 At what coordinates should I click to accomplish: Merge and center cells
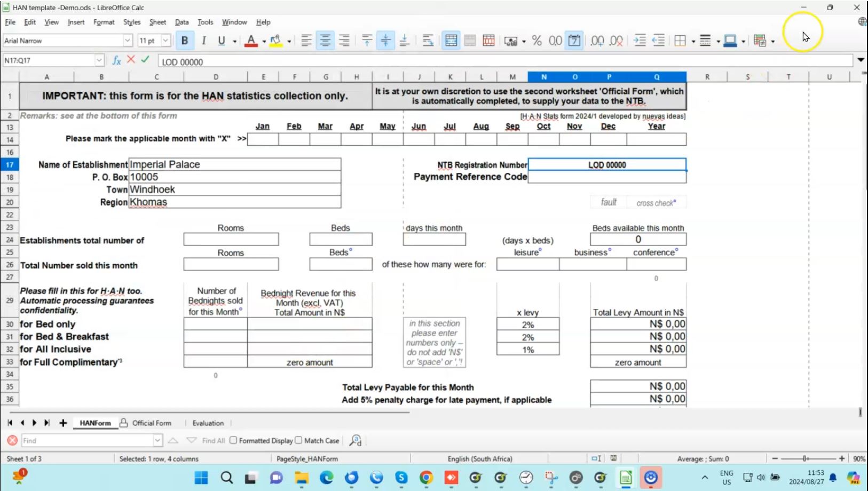coord(451,40)
